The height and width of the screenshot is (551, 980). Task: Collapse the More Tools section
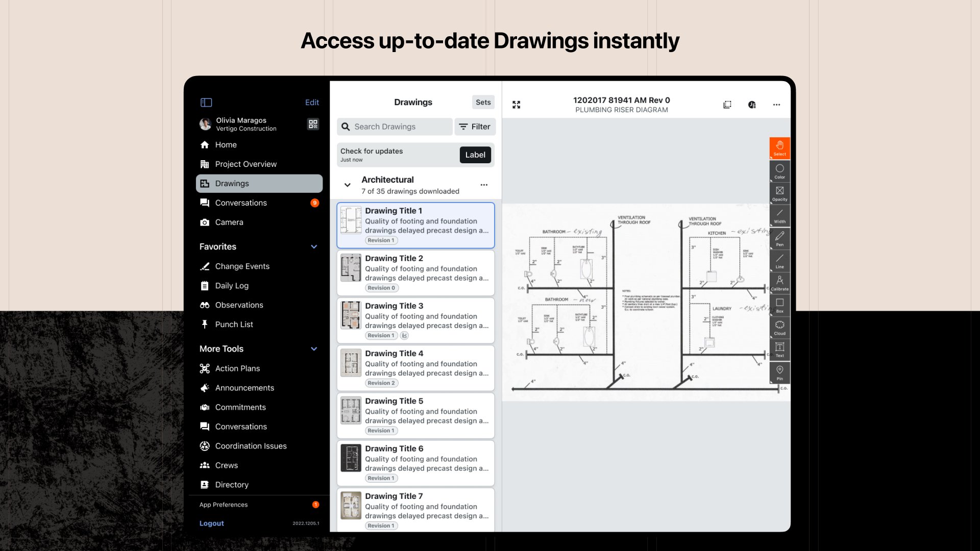[x=314, y=349]
